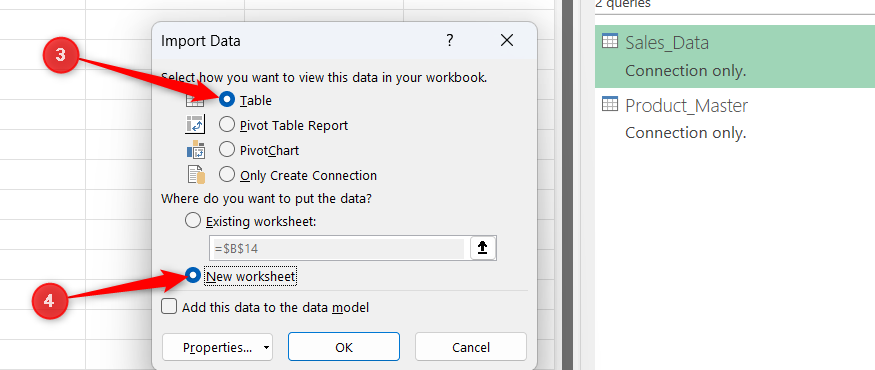This screenshot has width=875, height=370.
Task: Click the Pivot Table Report icon
Action: tap(195, 124)
